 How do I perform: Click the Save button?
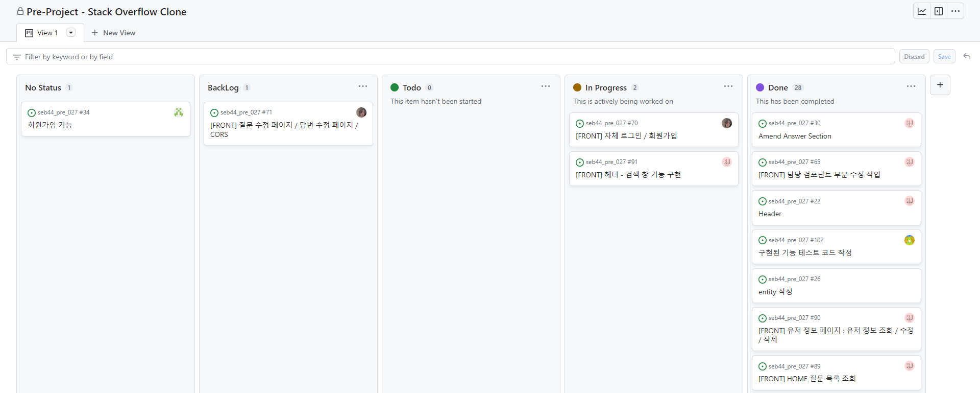pos(944,57)
